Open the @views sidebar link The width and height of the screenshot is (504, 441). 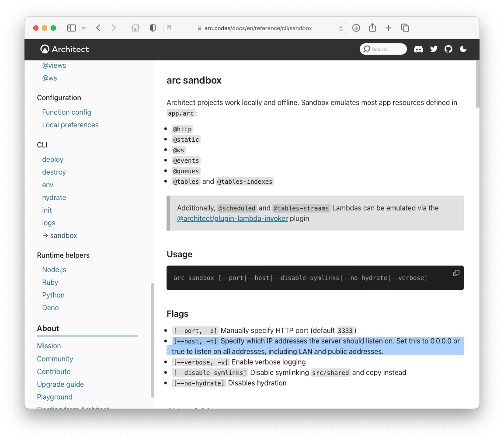point(54,65)
